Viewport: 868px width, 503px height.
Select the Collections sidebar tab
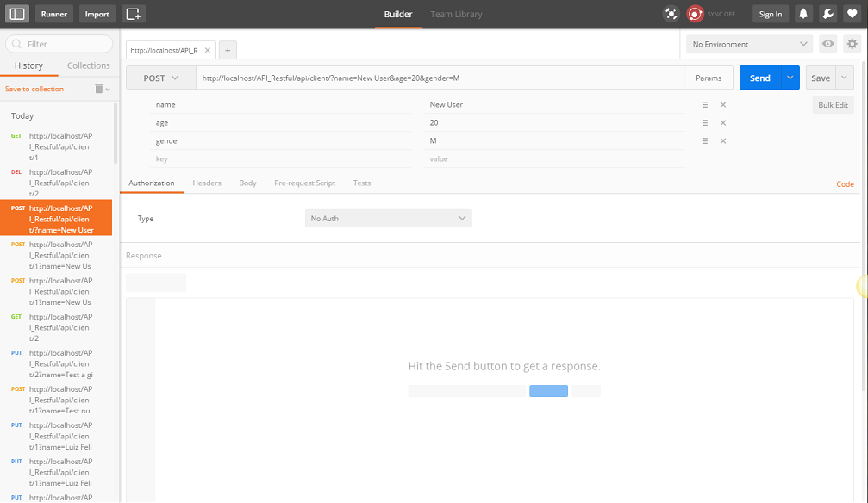click(x=89, y=65)
